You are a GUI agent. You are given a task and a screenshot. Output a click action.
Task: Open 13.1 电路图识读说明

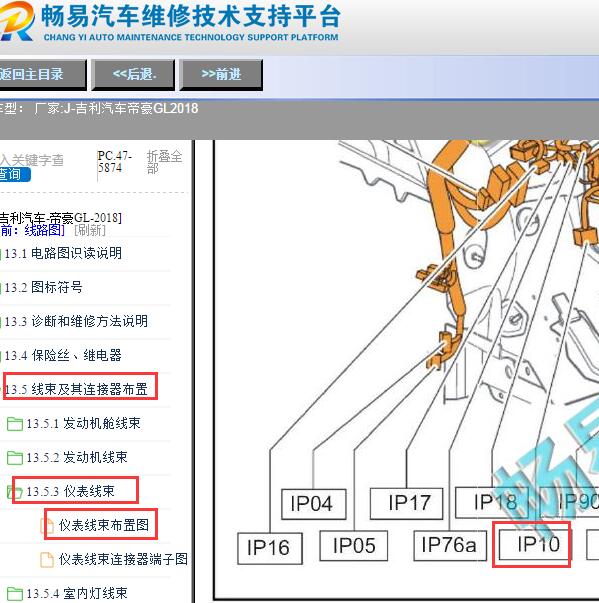click(x=63, y=253)
